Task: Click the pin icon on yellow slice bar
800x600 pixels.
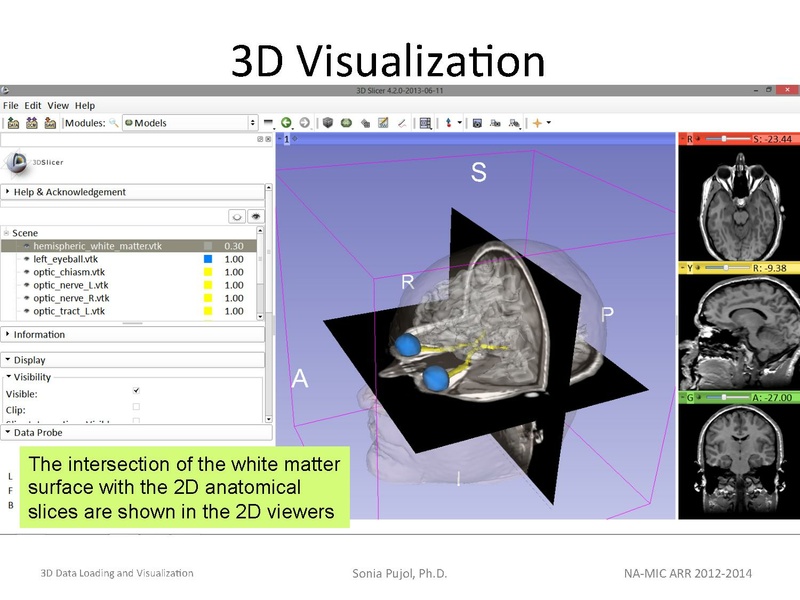Action: click(682, 268)
